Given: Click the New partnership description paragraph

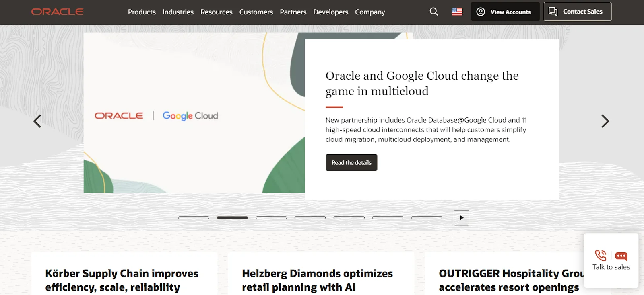Looking at the screenshot, I should [426, 130].
